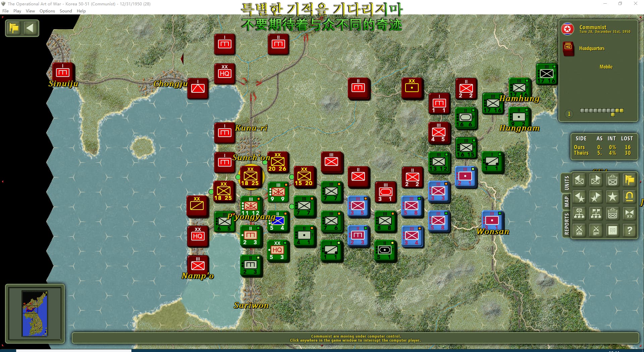Image resolution: width=644 pixels, height=352 pixels.
Task: Select the next formation star-arrow icon
Action: tap(596, 197)
